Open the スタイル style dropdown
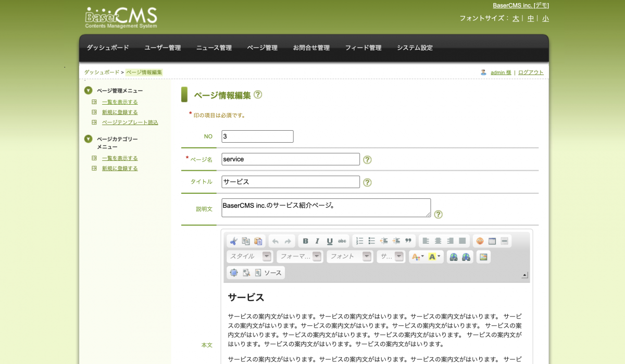625x364 pixels. (x=249, y=257)
